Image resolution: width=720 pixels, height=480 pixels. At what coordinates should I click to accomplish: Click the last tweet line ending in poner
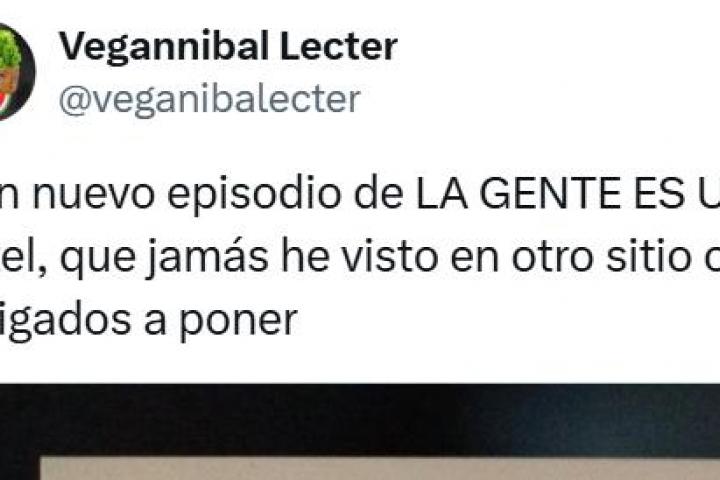[149, 322]
